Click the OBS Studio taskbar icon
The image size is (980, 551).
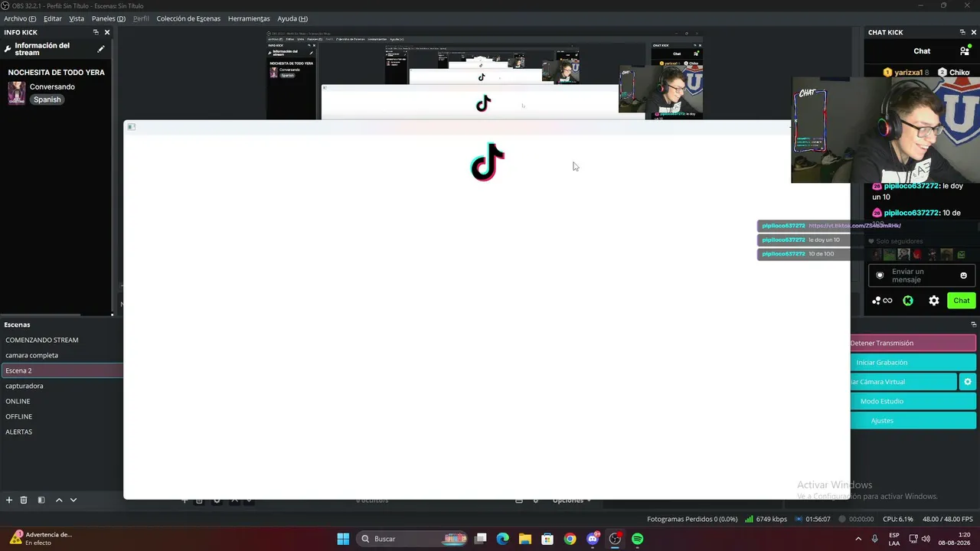615,539
